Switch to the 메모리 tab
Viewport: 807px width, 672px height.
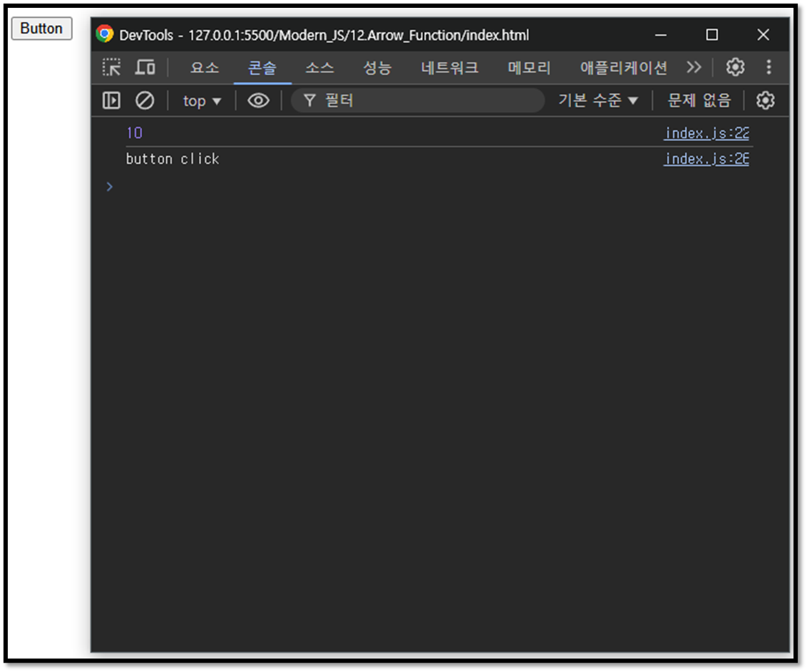point(529,68)
